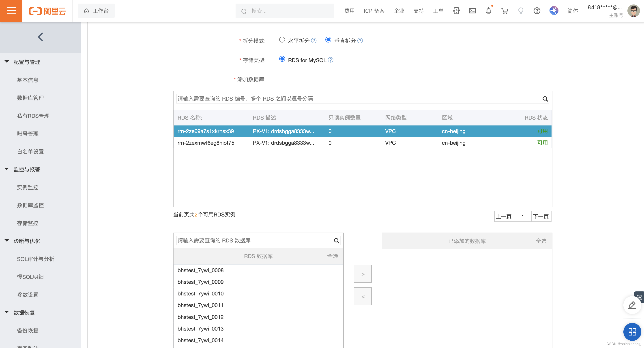Open the APP download icon
The height and width of the screenshot is (348, 644).
click(456, 11)
